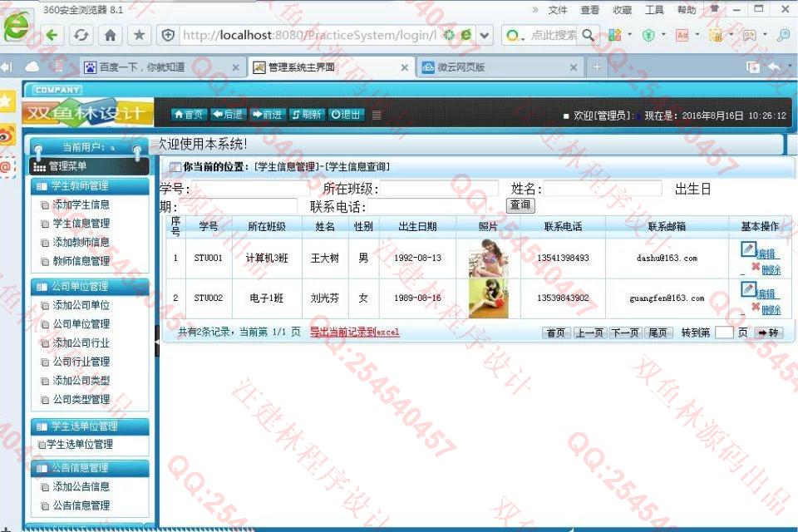Switch to the 百度一下 tab
Viewport: 798px width, 532px height.
(x=162, y=67)
